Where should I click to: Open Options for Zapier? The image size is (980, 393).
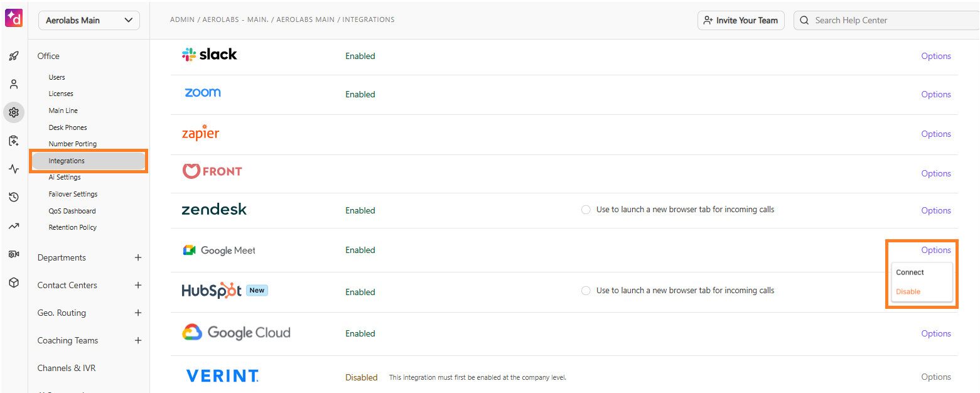[936, 134]
